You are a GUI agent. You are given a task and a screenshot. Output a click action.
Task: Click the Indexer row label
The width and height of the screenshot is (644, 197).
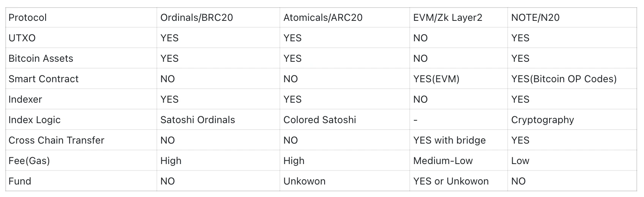click(25, 99)
